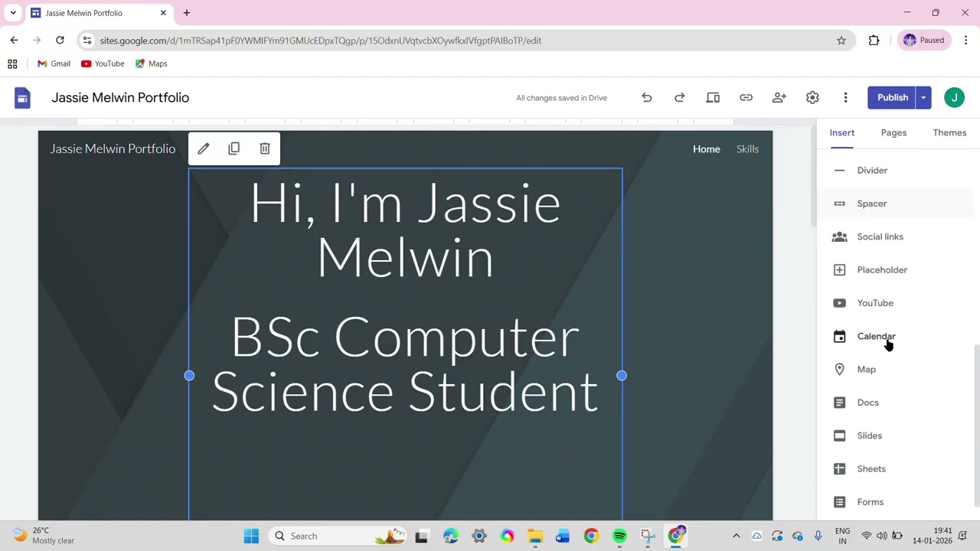The height and width of the screenshot is (551, 980).
Task: Insert a Calendar element
Action: (x=896, y=336)
